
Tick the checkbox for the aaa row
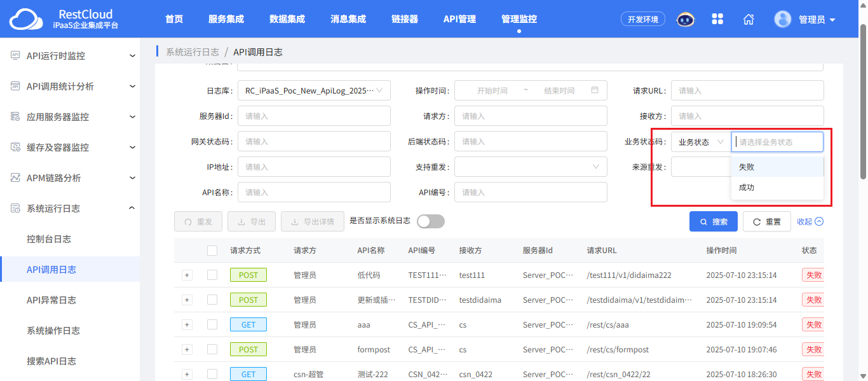(212, 324)
